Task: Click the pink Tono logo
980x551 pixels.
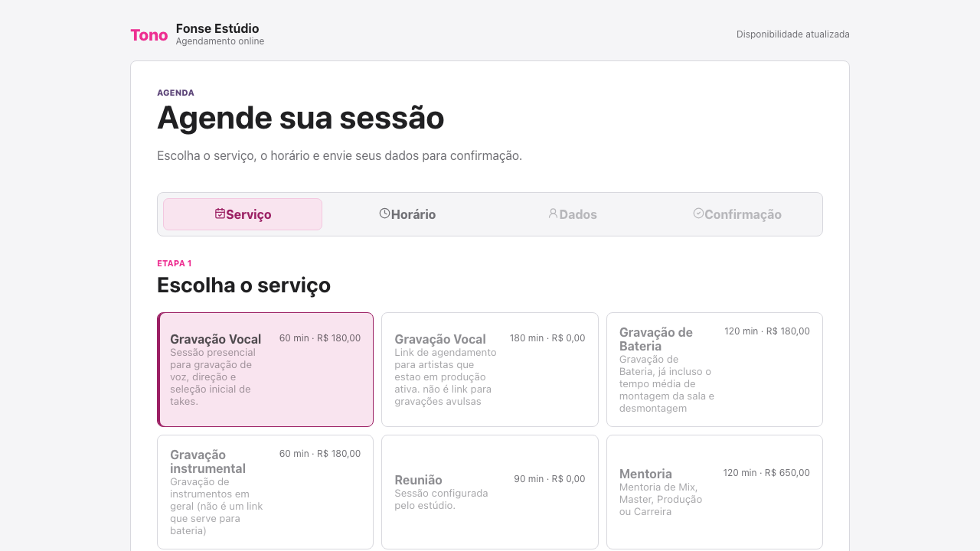Action: 149,35
